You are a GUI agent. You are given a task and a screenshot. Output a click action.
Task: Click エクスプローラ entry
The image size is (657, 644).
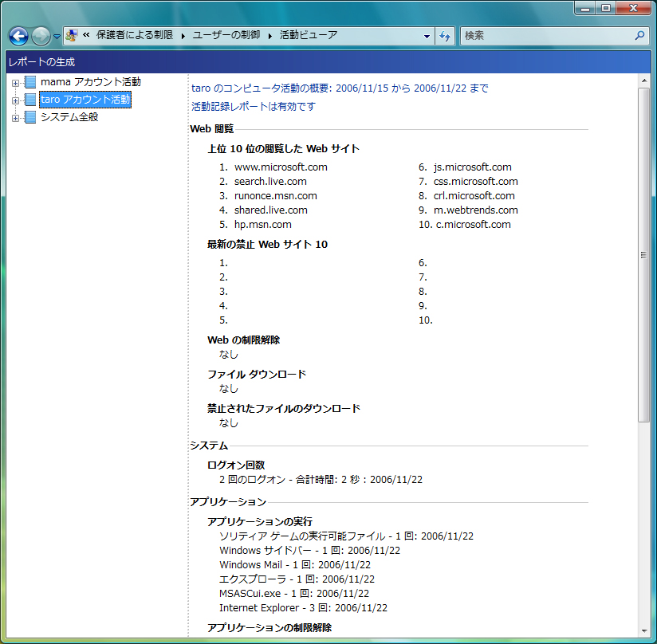[x=297, y=579]
